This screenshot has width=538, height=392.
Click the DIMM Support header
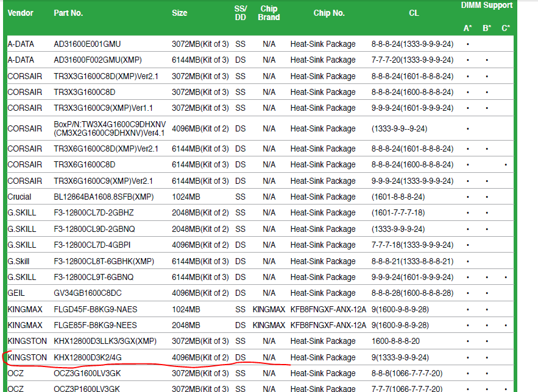pyautogui.click(x=487, y=5)
